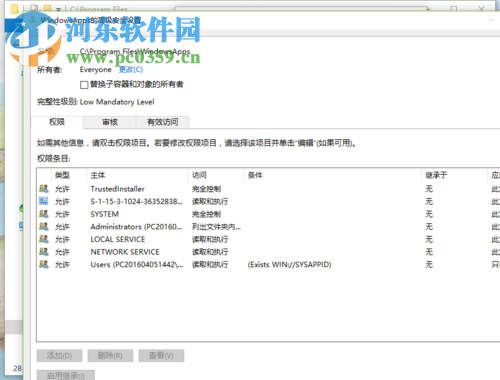Select the NETWORK SERVICE entry
500x380 pixels.
point(125,252)
